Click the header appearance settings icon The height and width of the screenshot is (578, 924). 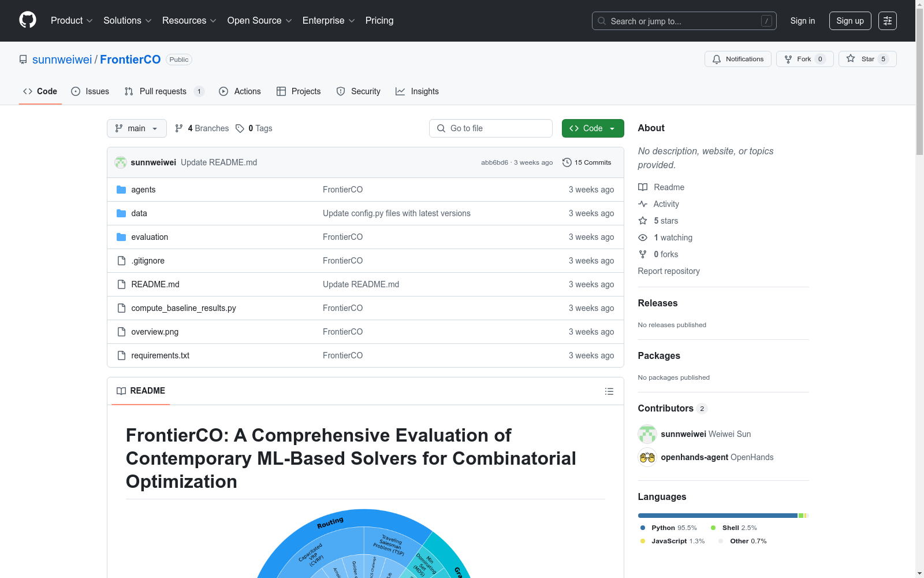coord(888,21)
